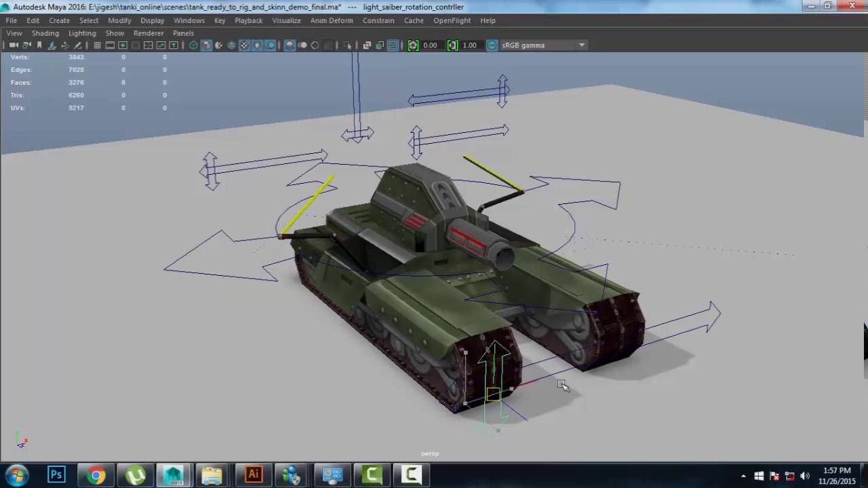Screen dimensions: 868x488
Task: Click the smooth shade all icon
Action: coord(206,45)
